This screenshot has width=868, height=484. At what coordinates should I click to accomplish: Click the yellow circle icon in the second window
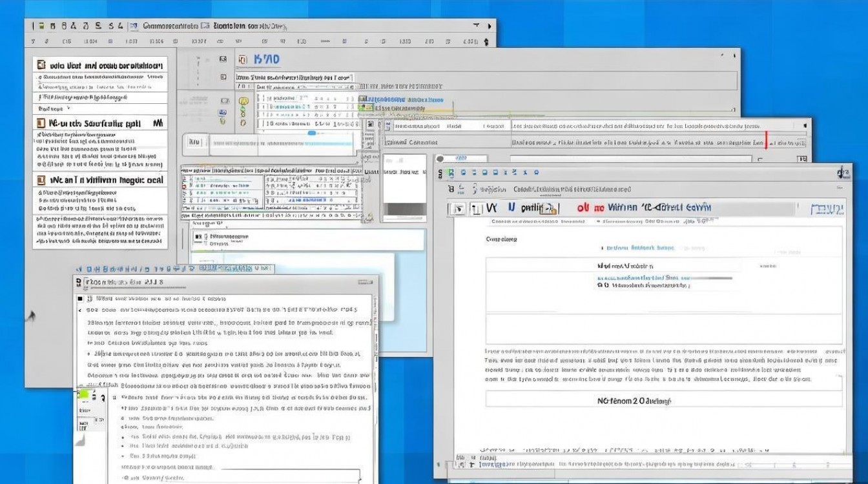pos(243,101)
